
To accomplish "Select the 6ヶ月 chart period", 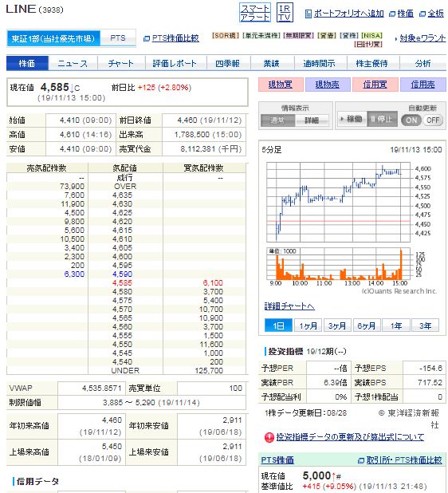I will click(x=367, y=325).
